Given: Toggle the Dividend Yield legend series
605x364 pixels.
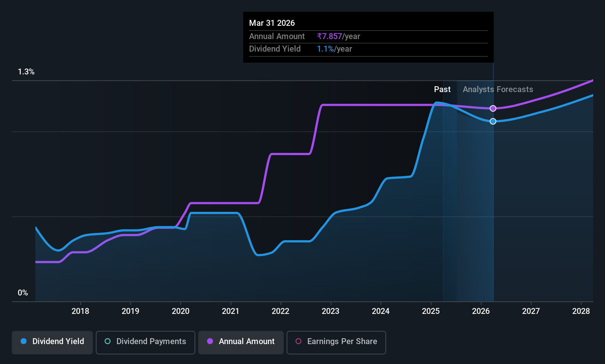Looking at the screenshot, I should [52, 343].
